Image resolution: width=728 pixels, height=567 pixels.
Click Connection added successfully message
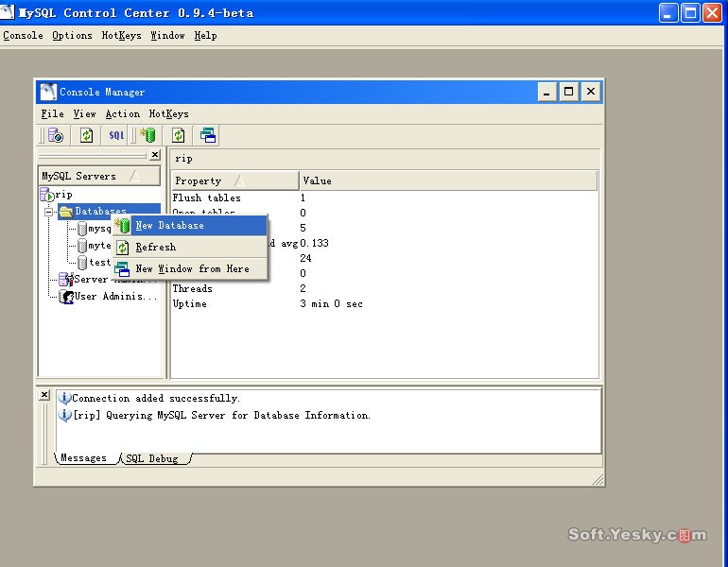156,398
